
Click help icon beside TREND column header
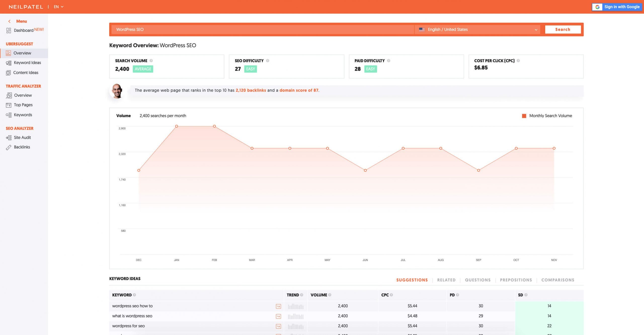pos(302,295)
